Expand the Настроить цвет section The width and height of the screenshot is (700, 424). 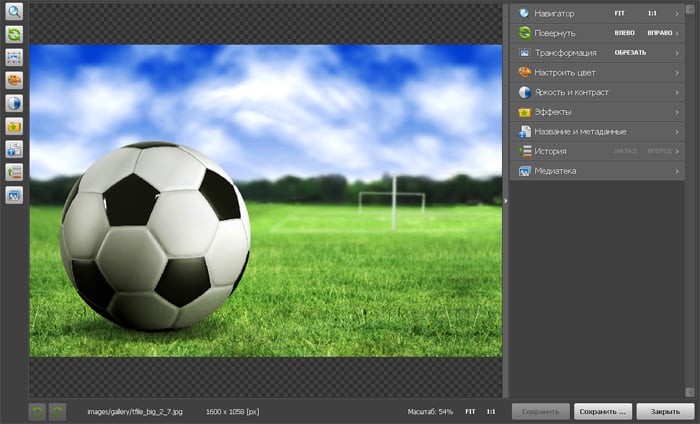click(x=677, y=72)
